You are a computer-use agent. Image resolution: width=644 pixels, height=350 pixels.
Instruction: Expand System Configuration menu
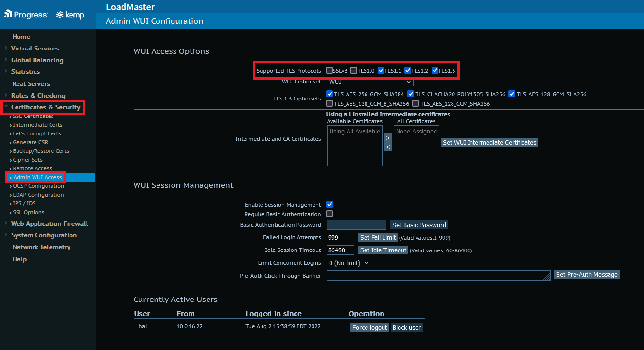pos(44,235)
